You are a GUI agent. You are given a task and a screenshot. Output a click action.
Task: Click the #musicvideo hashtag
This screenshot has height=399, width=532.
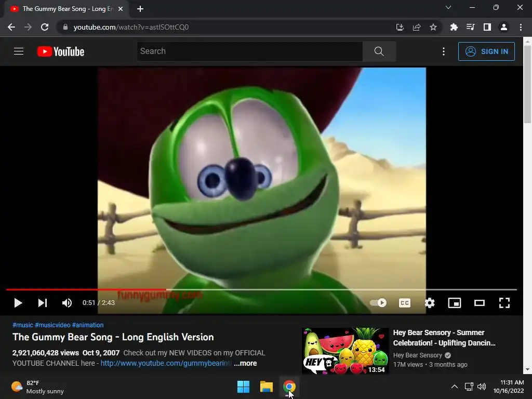click(x=52, y=325)
